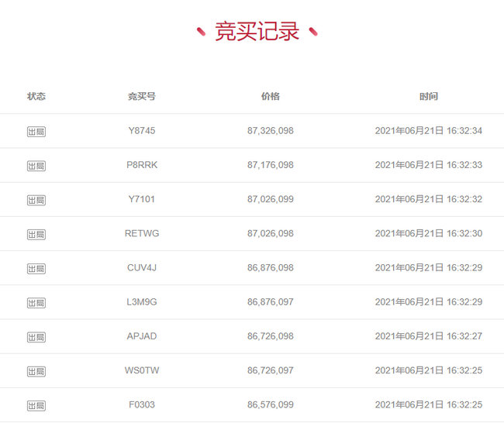The image size is (504, 423).
Task: Click the 竞买记录 section title
Action: pos(257,31)
